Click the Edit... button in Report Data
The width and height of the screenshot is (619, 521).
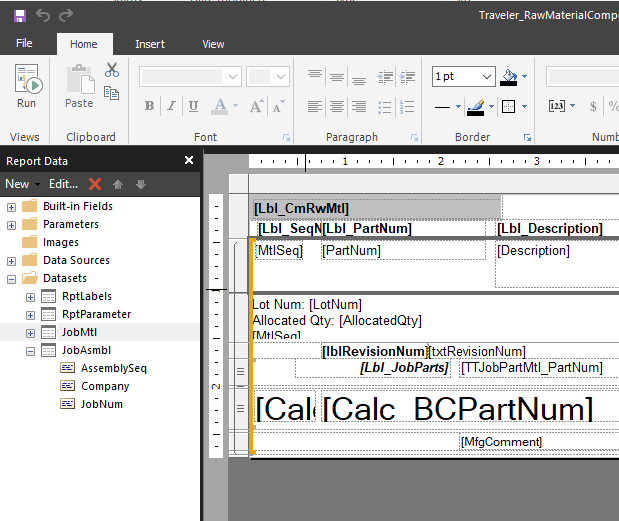tap(63, 184)
